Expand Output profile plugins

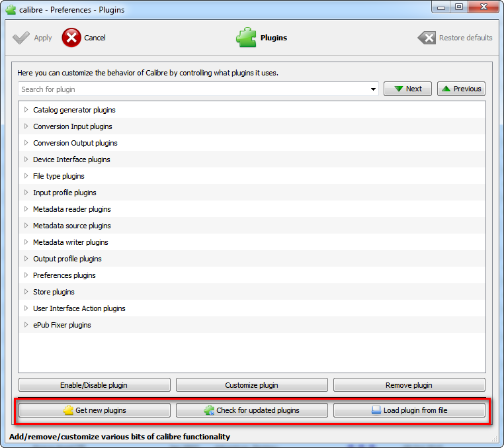26,259
